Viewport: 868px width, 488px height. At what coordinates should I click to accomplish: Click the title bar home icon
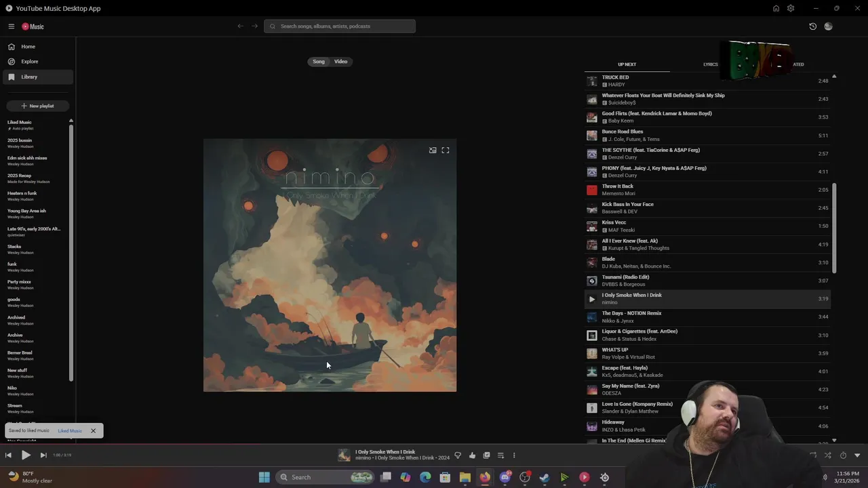tap(776, 8)
